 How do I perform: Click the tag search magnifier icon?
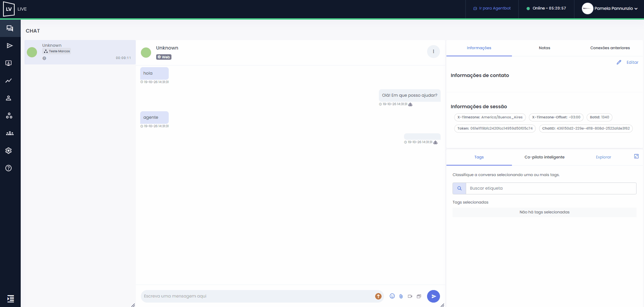click(x=459, y=188)
